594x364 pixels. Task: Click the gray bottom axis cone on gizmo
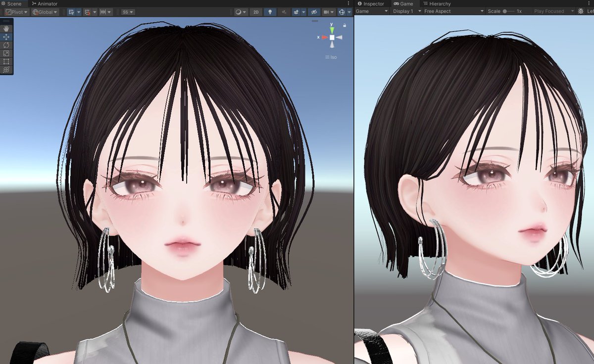click(x=332, y=45)
